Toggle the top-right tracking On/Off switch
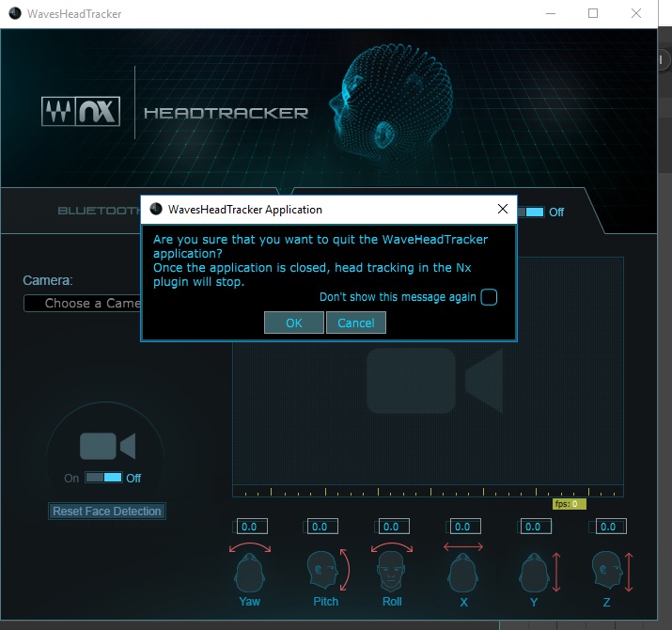The height and width of the screenshot is (630, 672). 531,212
